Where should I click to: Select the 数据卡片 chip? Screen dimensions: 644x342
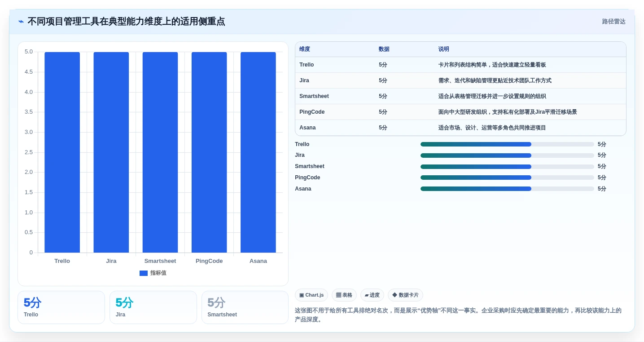pyautogui.click(x=405, y=295)
